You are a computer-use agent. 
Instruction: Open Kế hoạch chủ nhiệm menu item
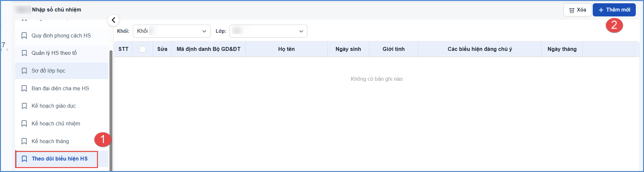pyautogui.click(x=62, y=124)
